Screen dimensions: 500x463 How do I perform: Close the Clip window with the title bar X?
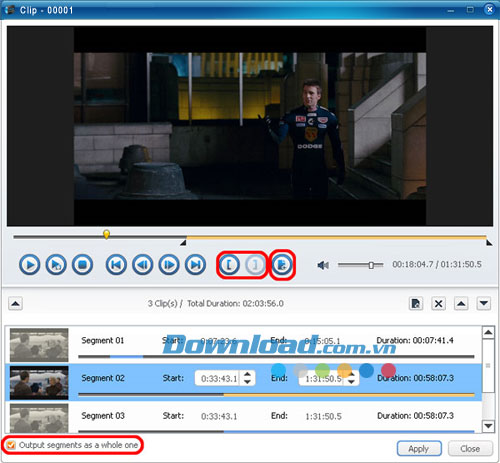pos(489,9)
